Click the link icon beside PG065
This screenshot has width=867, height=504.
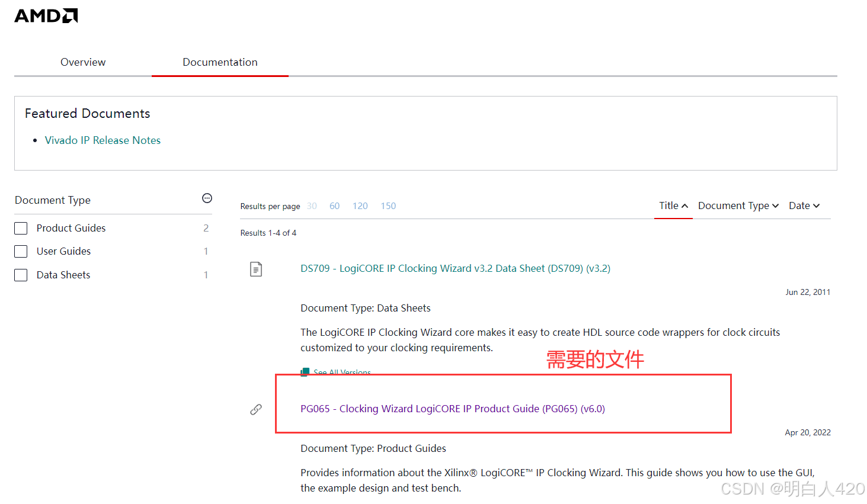coord(256,409)
